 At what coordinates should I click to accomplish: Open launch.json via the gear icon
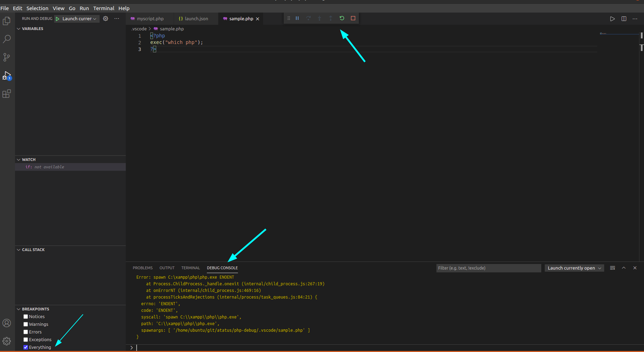(x=106, y=19)
